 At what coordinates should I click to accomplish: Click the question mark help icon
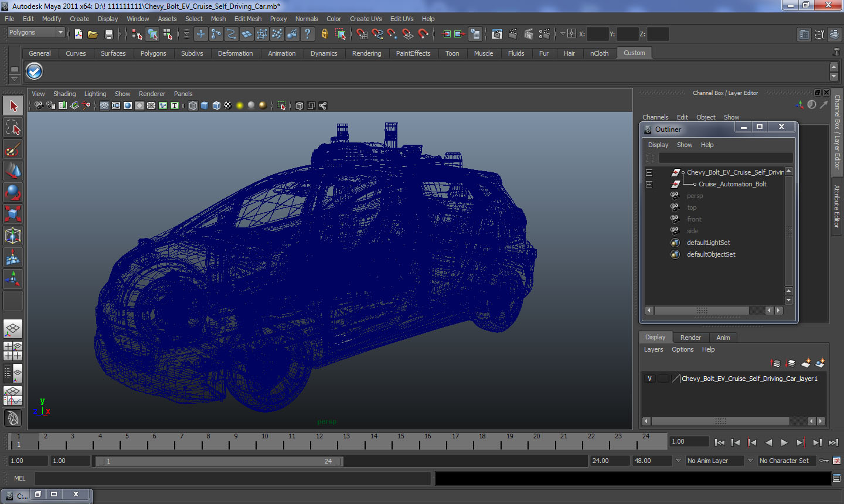click(x=308, y=34)
